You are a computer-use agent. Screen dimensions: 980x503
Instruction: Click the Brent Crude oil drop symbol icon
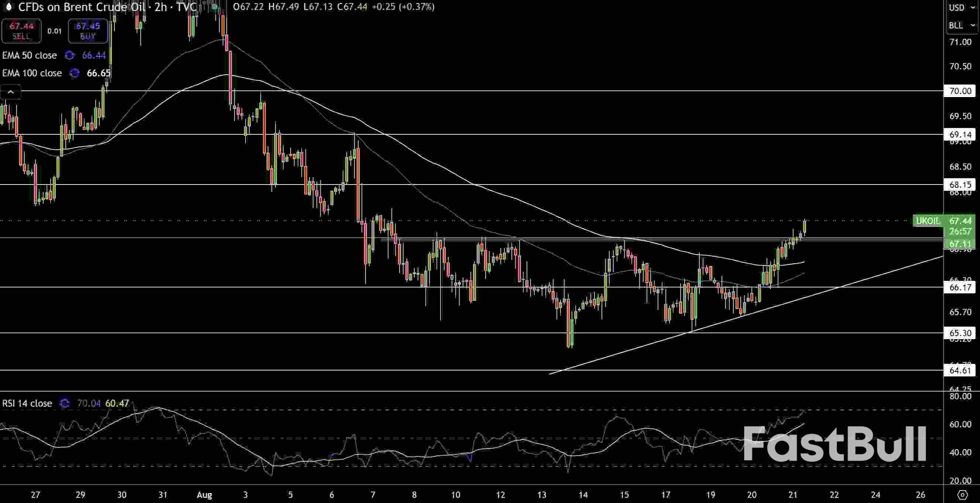(x=8, y=7)
